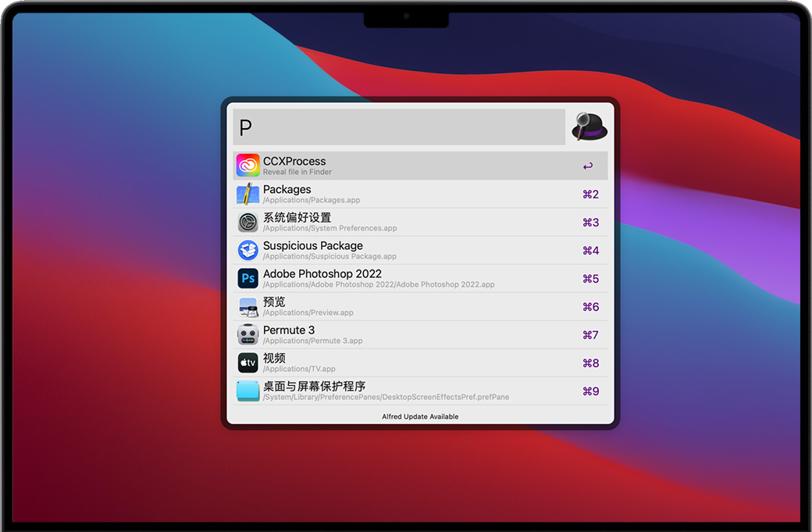Open the 系统偏好设置 result

point(420,222)
